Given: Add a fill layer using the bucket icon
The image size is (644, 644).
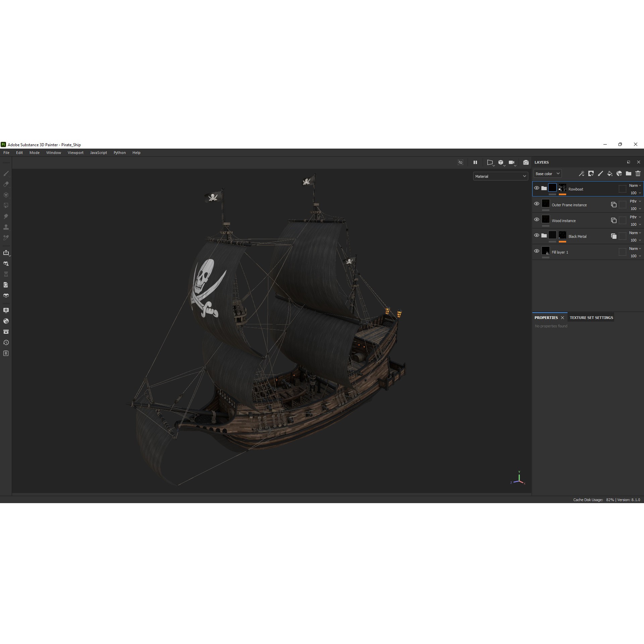Looking at the screenshot, I should (x=609, y=173).
